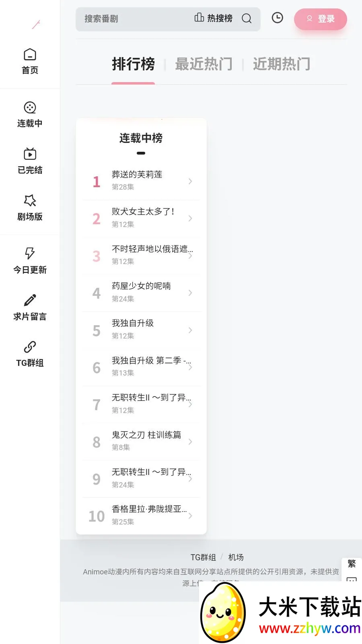Open watch history clock icon
362x644 pixels.
point(278,18)
